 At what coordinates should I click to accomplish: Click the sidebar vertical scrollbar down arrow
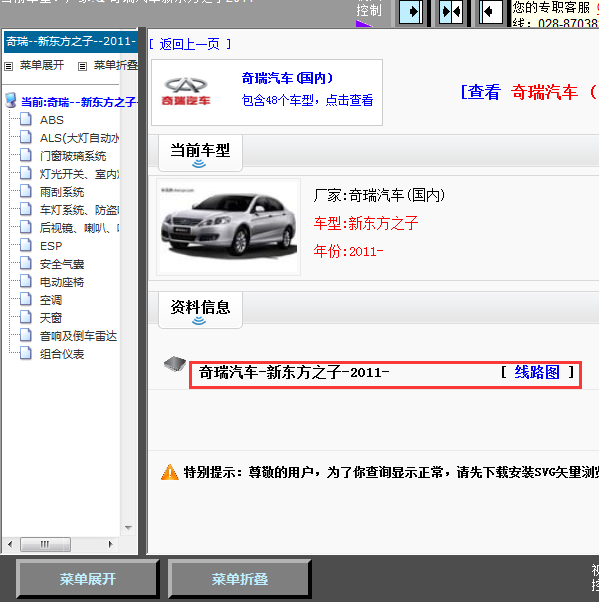[x=129, y=528]
